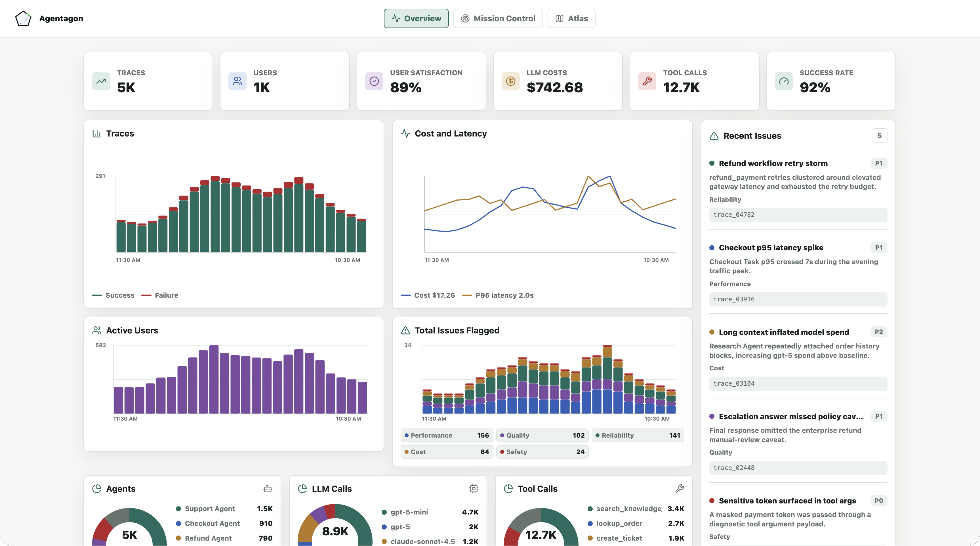The width and height of the screenshot is (980, 546).
Task: Select the Quality 102 issue filter chip
Action: point(542,435)
